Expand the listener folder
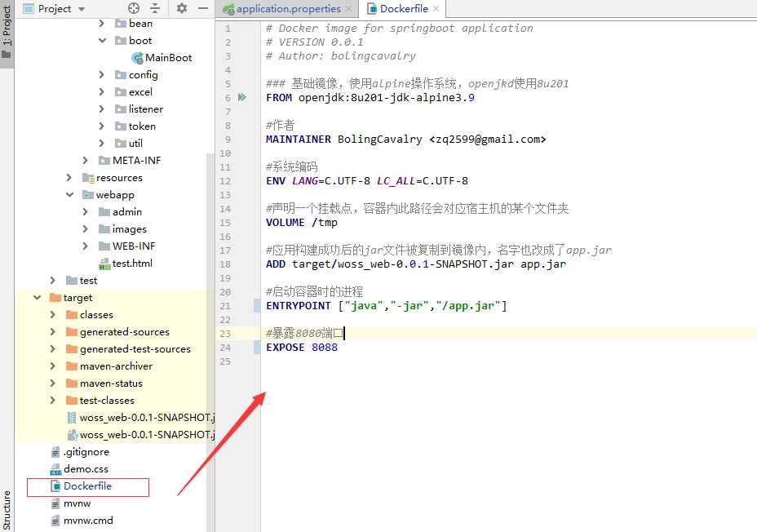 (101, 109)
